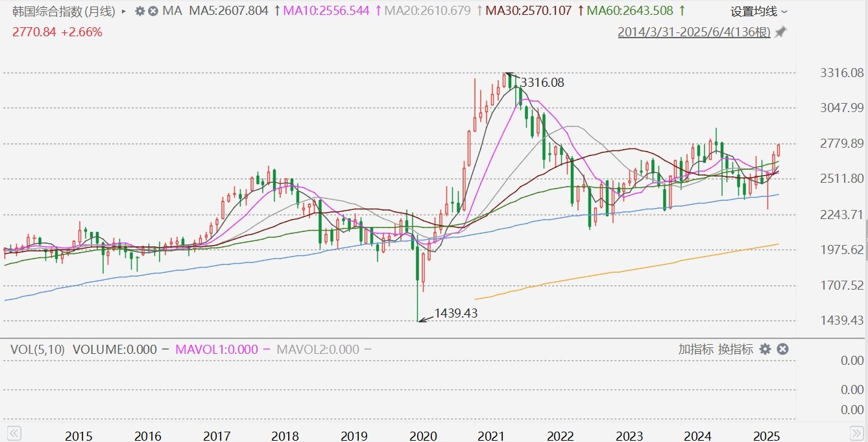This screenshot has width=868, height=442.
Task: Select the dark red MA30:2570.107 label
Action: tap(529, 11)
